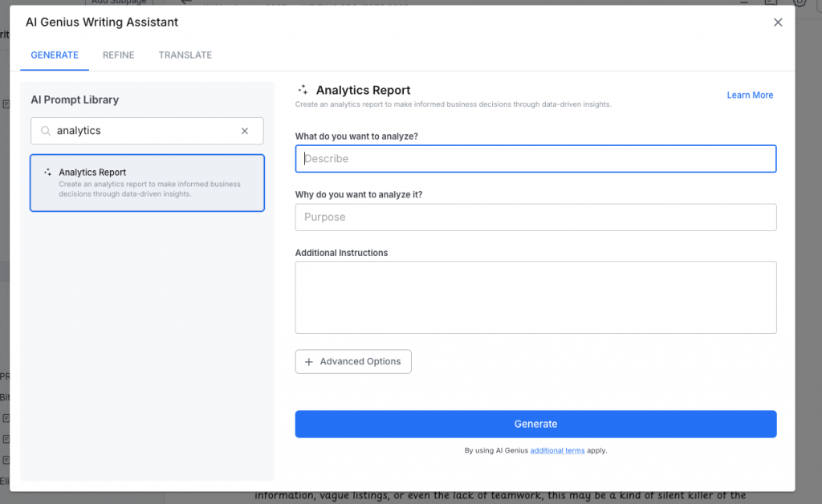The image size is (822, 504).
Task: Open the Learn More link
Action: [x=750, y=95]
